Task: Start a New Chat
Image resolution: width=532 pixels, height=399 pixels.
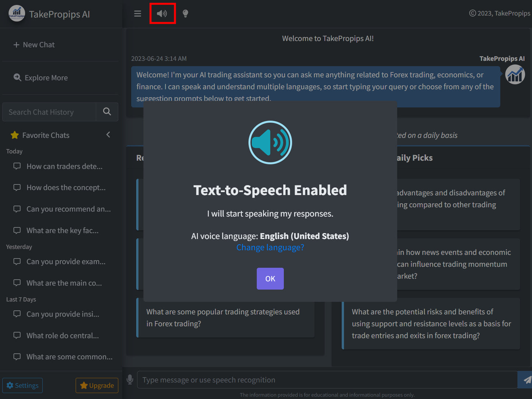Action: pos(34,45)
